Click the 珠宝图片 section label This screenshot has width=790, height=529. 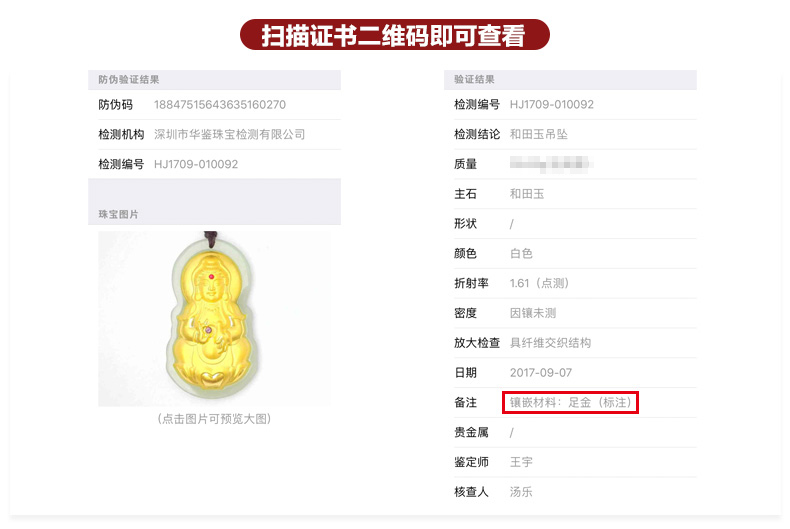pyautogui.click(x=118, y=215)
